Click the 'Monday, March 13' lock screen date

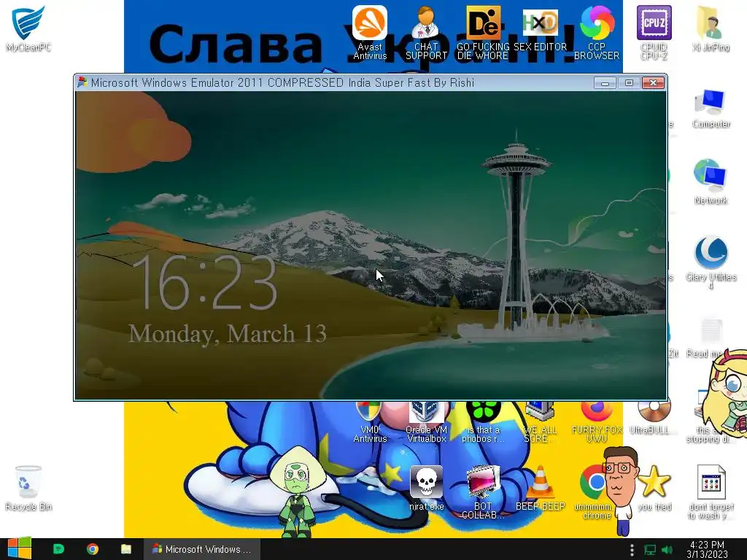click(228, 333)
